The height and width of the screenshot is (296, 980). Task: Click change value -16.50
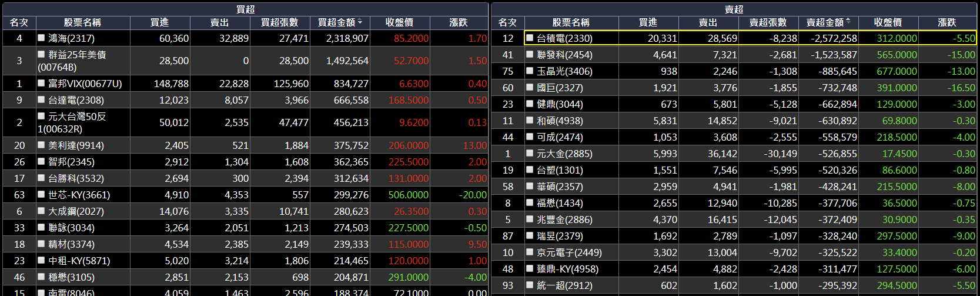(961, 88)
